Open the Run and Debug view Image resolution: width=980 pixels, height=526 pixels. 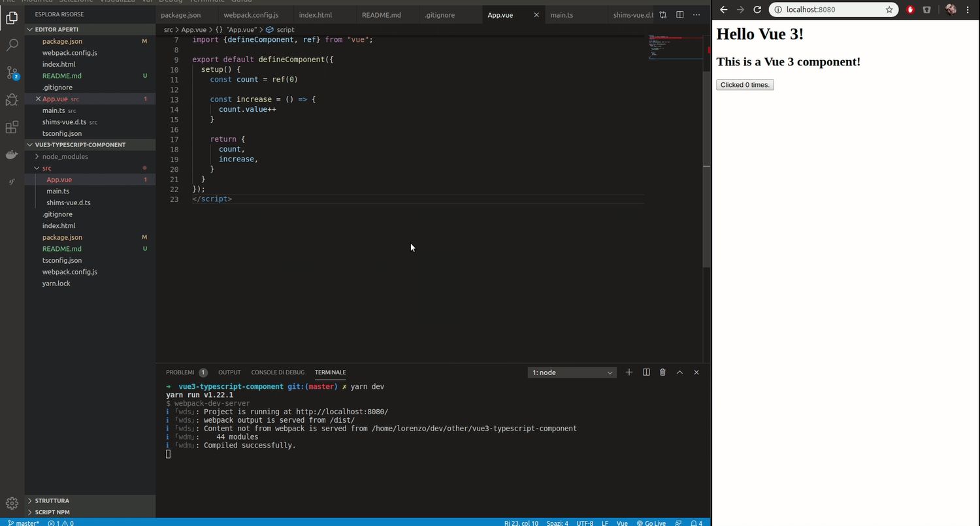point(12,100)
